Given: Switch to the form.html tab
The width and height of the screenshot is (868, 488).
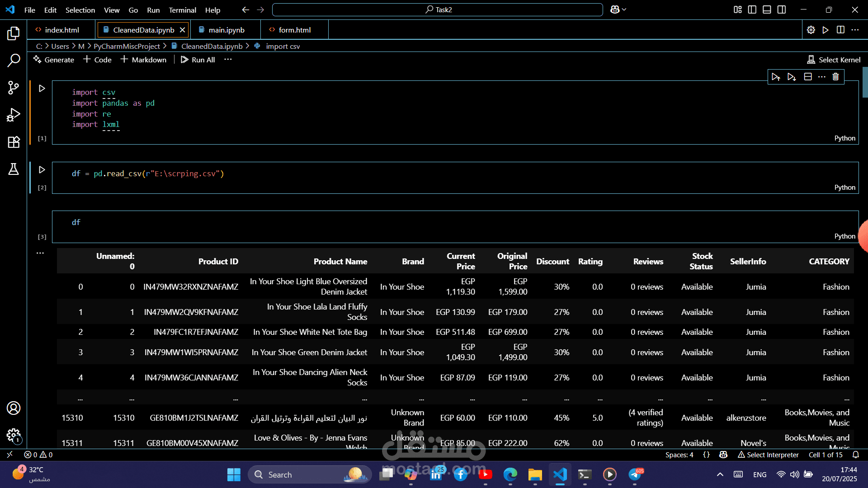Looking at the screenshot, I should tap(294, 30).
